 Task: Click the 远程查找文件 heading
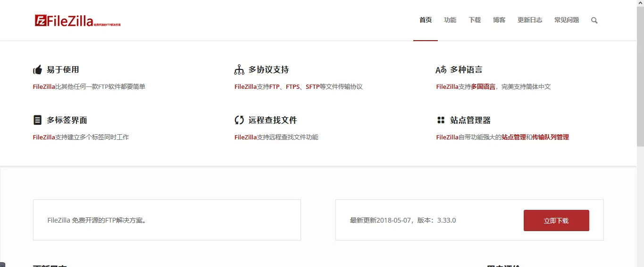click(273, 120)
